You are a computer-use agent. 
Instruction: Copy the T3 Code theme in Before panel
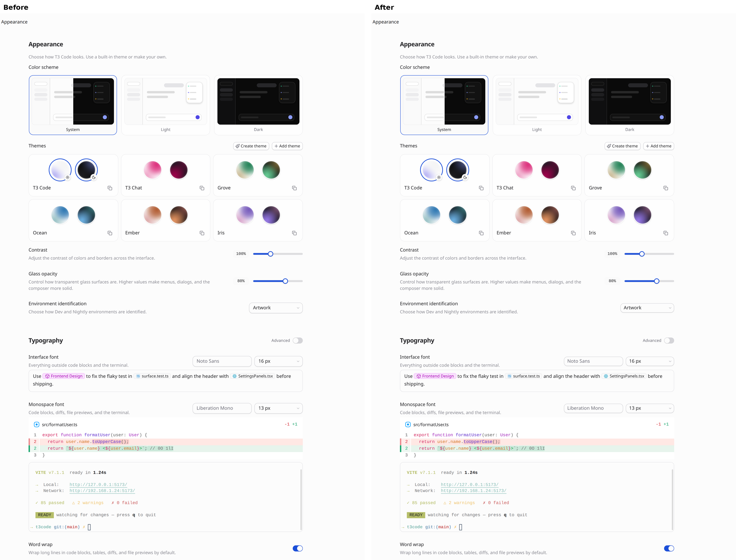110,188
